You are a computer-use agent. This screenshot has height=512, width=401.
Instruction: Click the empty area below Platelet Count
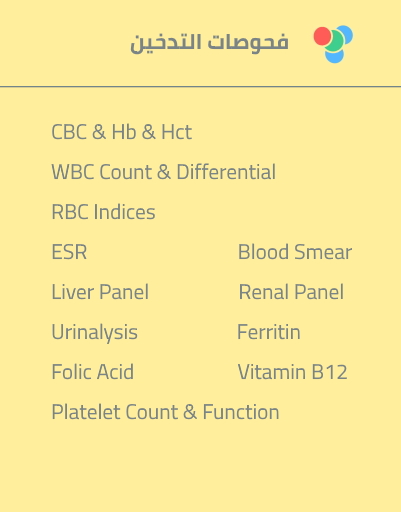point(200,467)
